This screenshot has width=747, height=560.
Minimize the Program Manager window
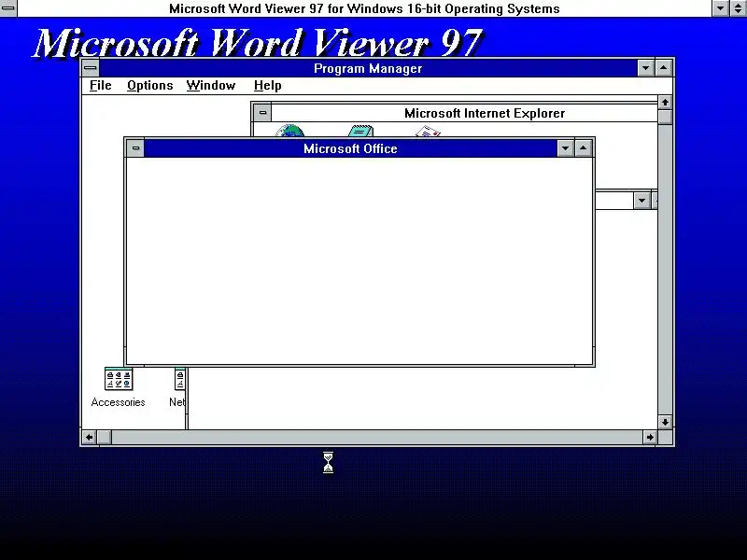point(645,68)
